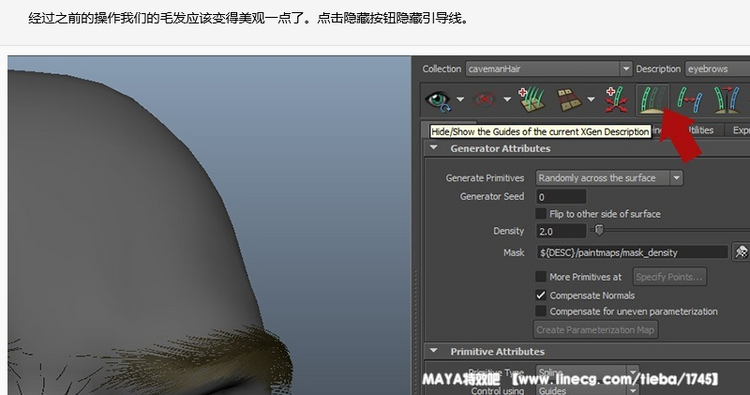The image size is (750, 395).
Task: Open the 'Control using' Guides dropdown
Action: tap(588, 390)
